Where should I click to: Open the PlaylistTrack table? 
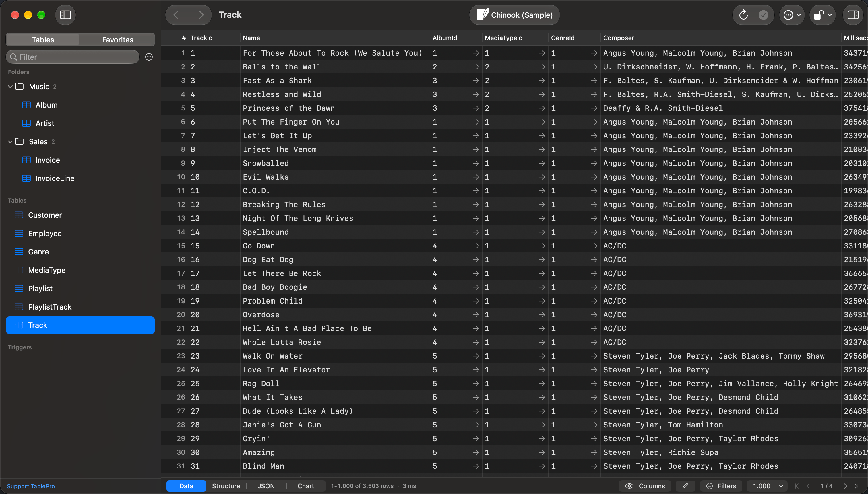pyautogui.click(x=80, y=307)
